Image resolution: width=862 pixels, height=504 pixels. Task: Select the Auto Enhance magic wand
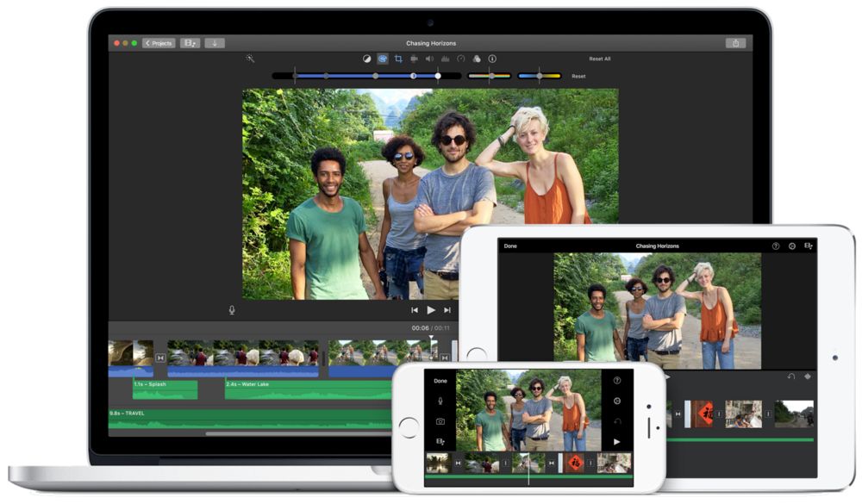(250, 59)
